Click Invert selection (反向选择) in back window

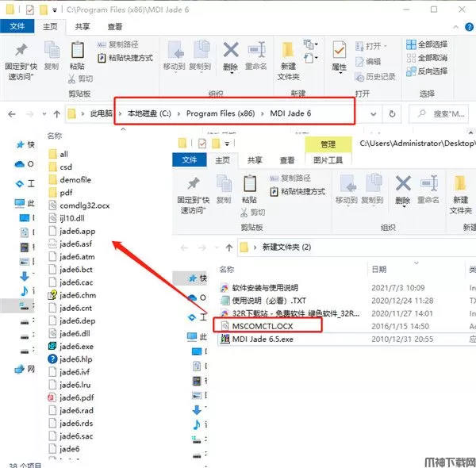point(427,71)
